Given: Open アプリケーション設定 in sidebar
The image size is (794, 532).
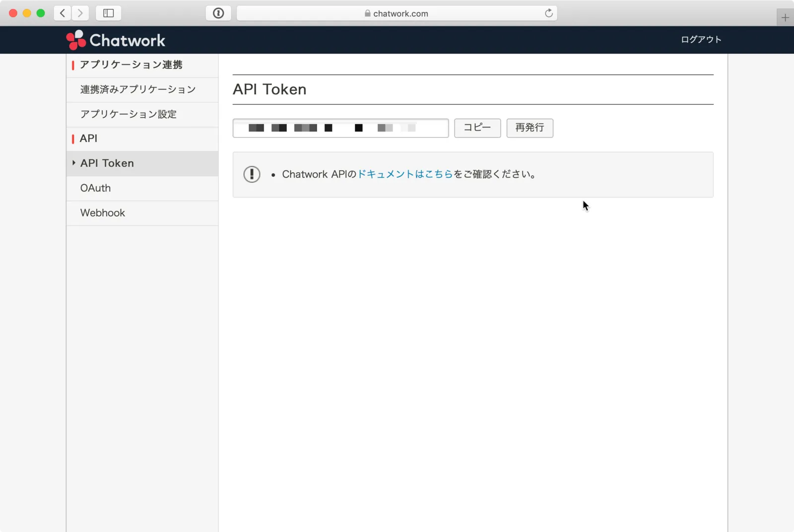Looking at the screenshot, I should click(142, 115).
